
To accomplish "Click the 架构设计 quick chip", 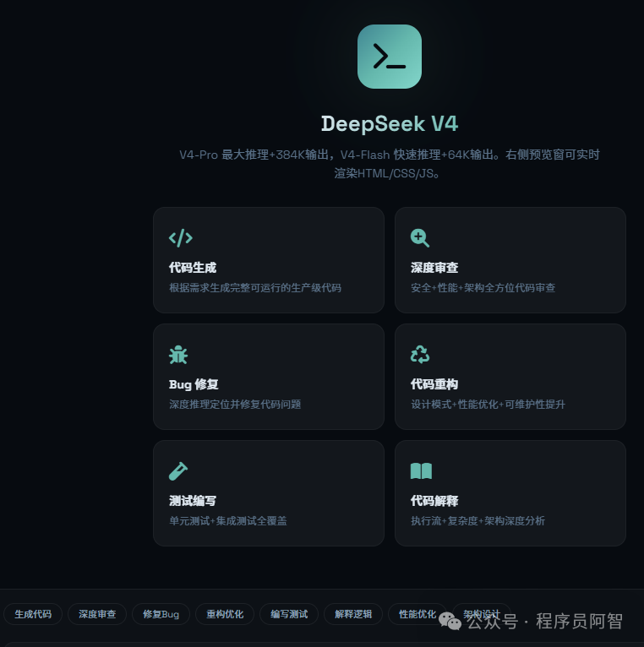I will click(x=482, y=614).
